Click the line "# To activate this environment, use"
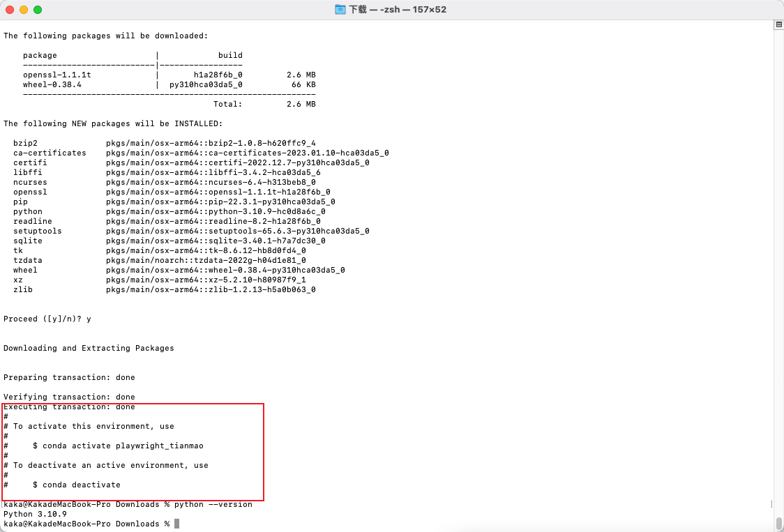Image resolution: width=784 pixels, height=532 pixels. coord(89,427)
